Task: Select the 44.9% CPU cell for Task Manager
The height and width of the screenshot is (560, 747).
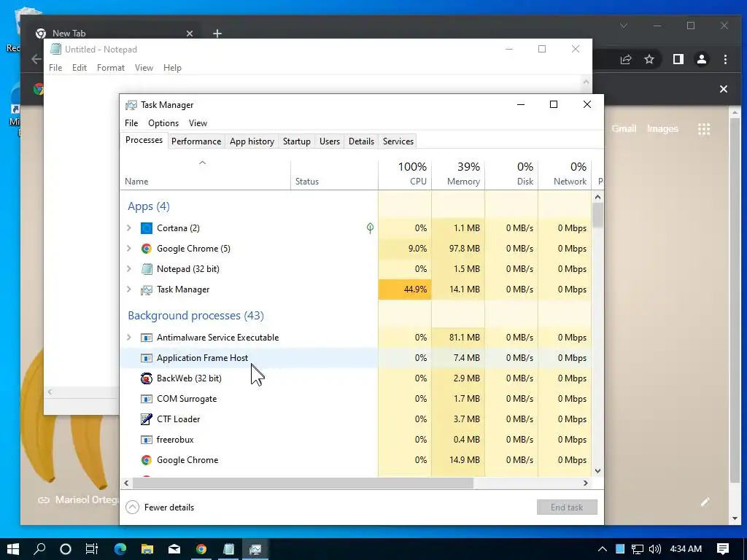Action: (x=405, y=289)
